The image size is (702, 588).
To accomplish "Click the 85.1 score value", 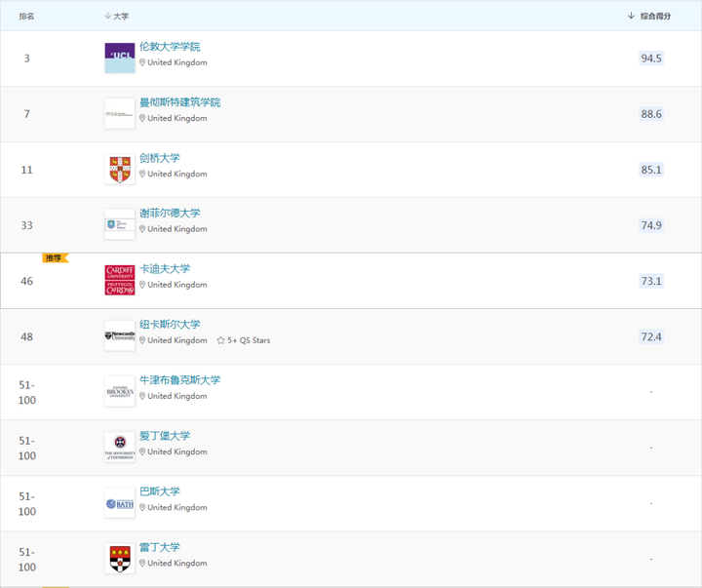I will point(651,170).
